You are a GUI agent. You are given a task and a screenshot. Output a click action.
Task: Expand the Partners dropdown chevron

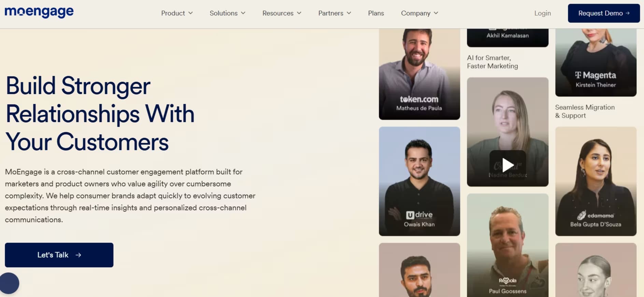349,13
